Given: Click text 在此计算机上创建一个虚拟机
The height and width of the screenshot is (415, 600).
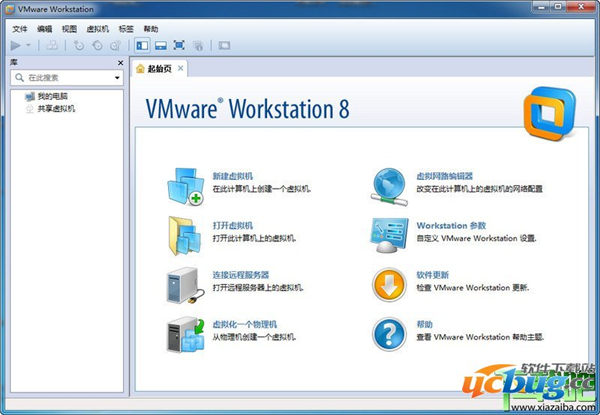Looking at the screenshot, I should (x=262, y=189).
